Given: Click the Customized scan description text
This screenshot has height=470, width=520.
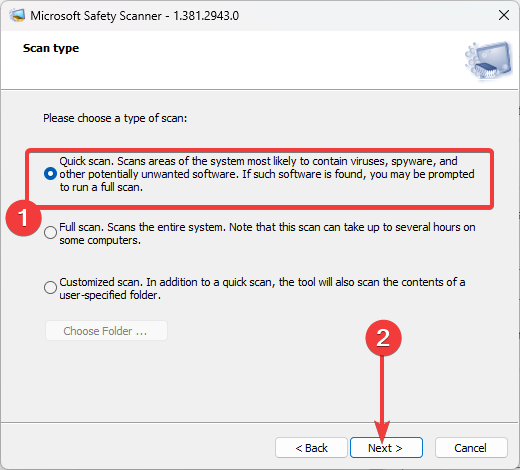Looking at the screenshot, I should (x=262, y=288).
